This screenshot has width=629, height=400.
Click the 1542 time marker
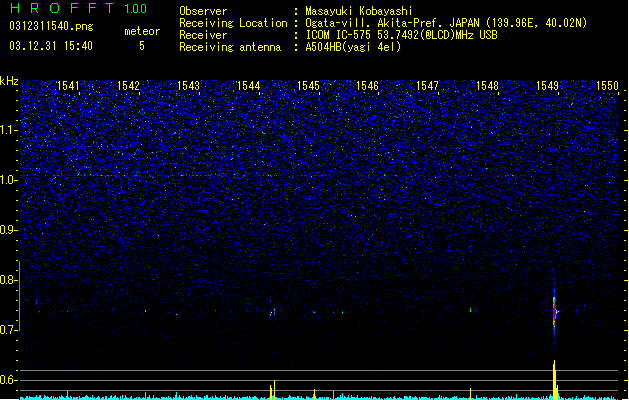tap(128, 86)
